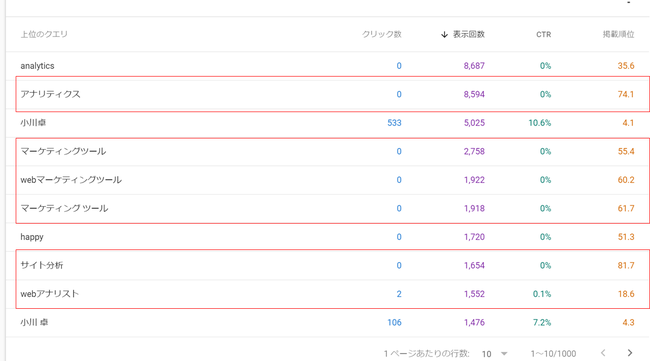Image resolution: width=650 pixels, height=361 pixels.
Task: Click the 上位のクエリ column header
Action: [44, 34]
